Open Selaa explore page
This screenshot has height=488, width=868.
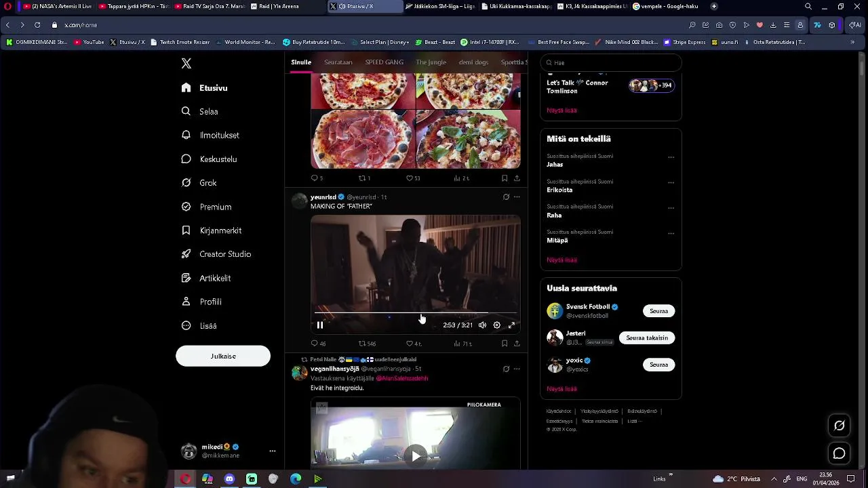point(200,112)
